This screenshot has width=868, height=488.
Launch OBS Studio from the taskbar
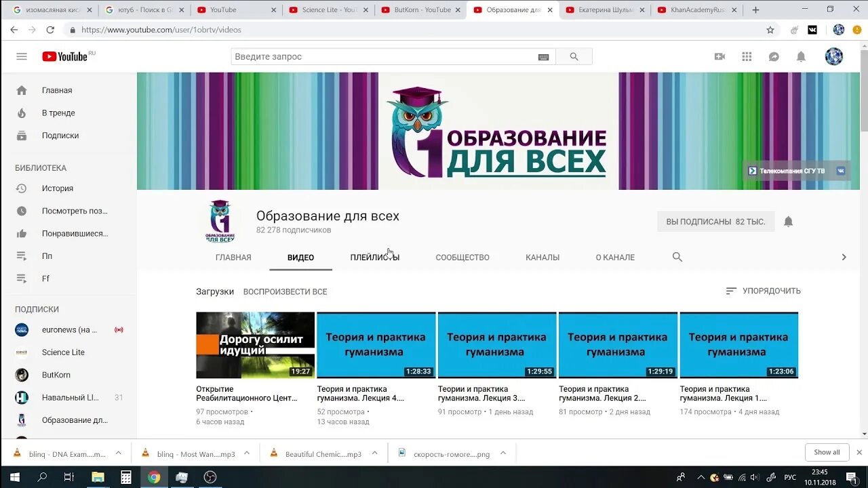pyautogui.click(x=209, y=476)
